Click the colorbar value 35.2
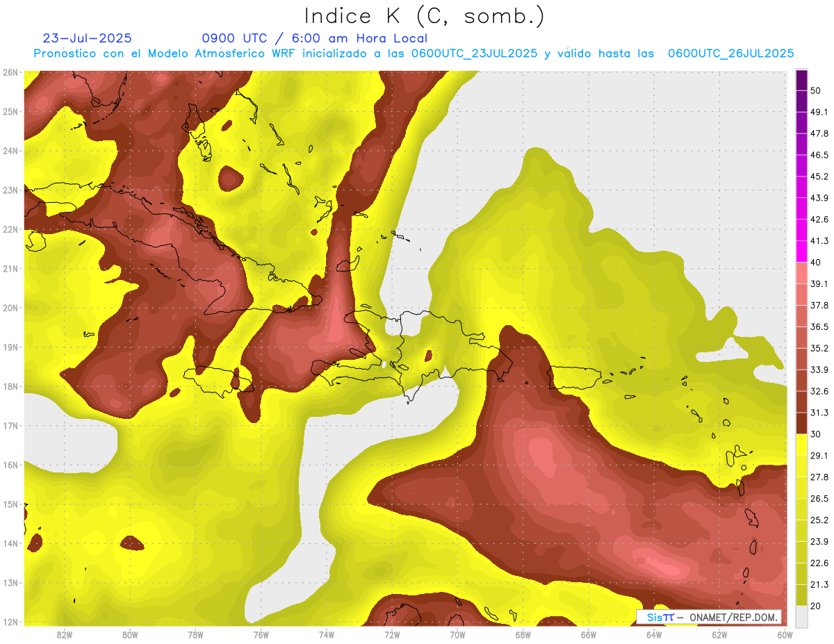The width and height of the screenshot is (834, 644). (819, 348)
